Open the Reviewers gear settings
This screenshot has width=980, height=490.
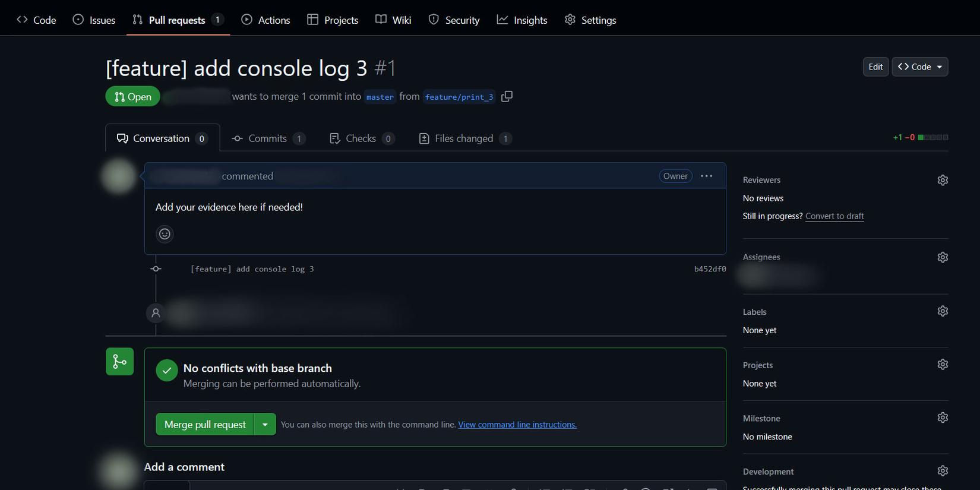(943, 180)
